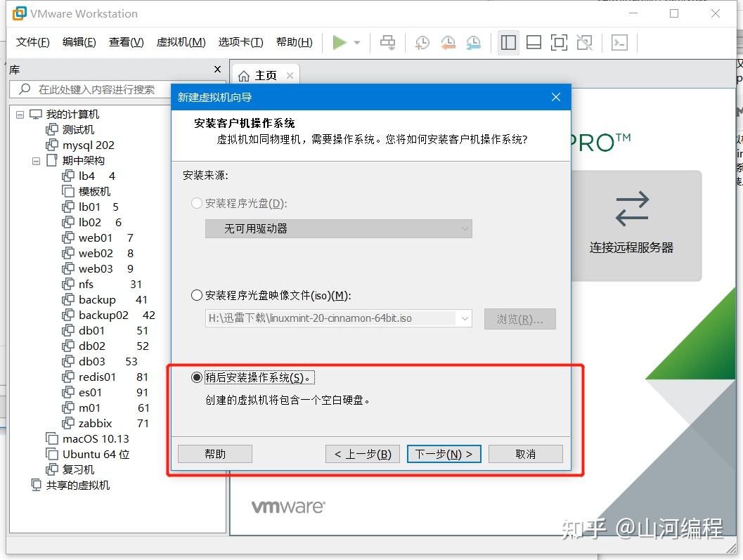
Task: Select the es01 virtual machine
Action: [105, 393]
